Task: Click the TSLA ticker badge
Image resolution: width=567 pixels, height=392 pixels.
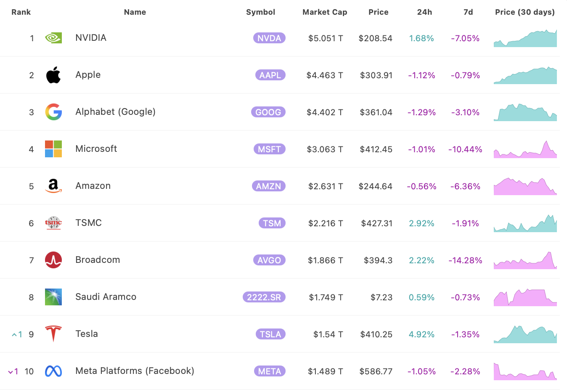Action: pos(270,334)
